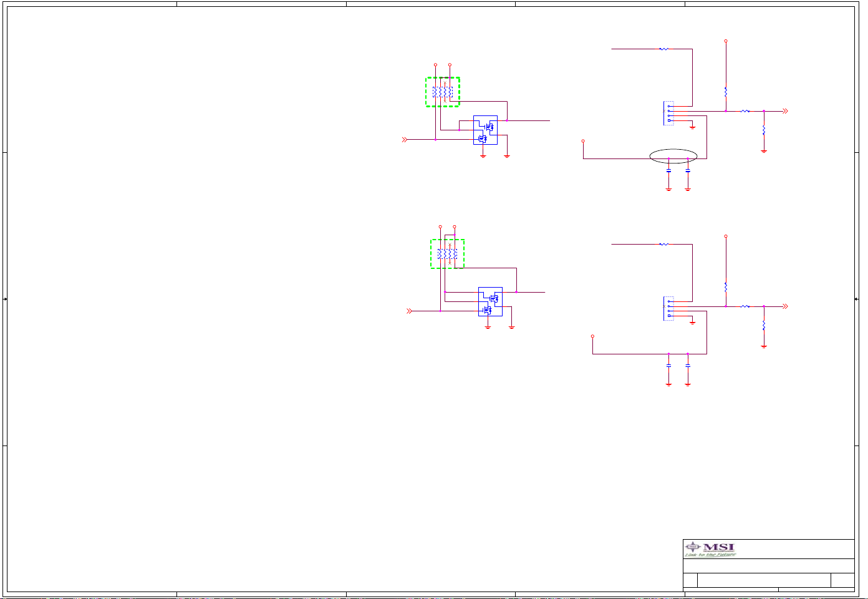Click the MSI logo in the title block
Viewport: 868px width, 599px height.
click(710, 549)
